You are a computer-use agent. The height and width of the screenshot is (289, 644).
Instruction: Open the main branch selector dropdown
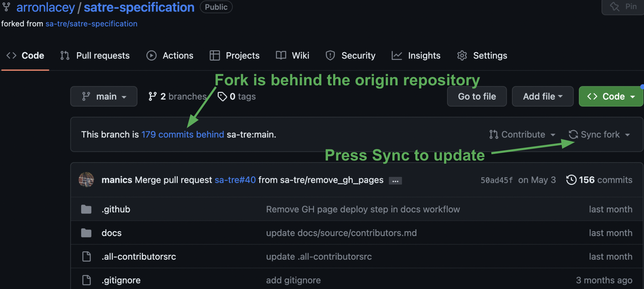click(x=104, y=96)
